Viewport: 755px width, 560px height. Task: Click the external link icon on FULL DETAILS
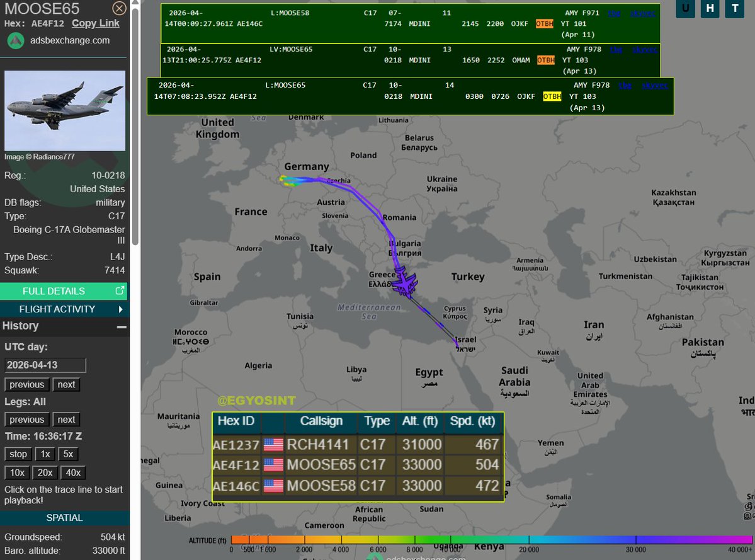(x=120, y=290)
